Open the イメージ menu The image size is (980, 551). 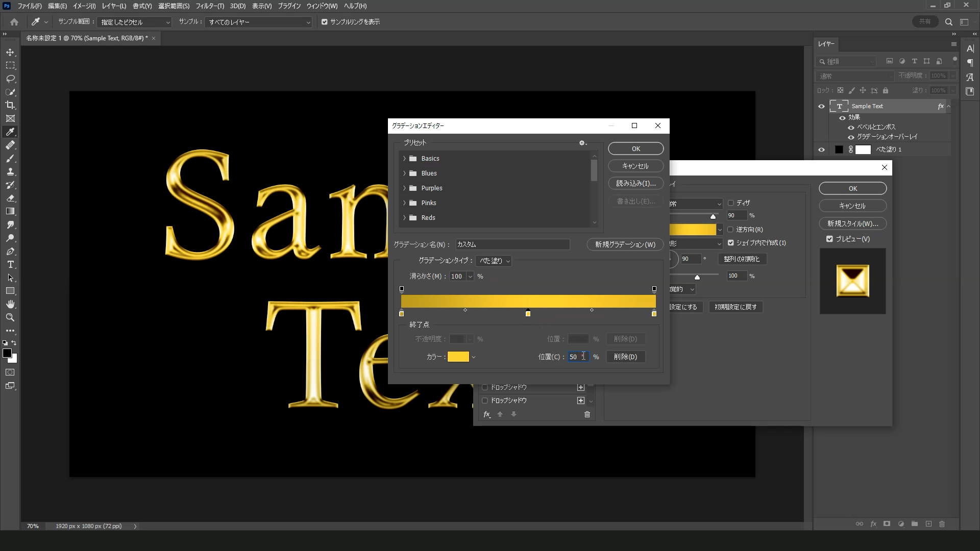point(84,6)
